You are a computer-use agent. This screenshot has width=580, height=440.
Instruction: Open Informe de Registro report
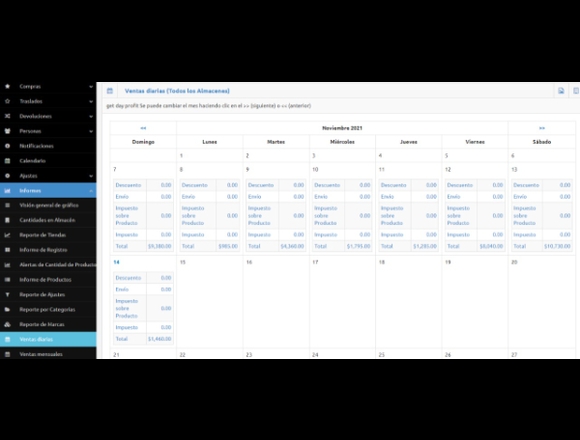point(48,250)
